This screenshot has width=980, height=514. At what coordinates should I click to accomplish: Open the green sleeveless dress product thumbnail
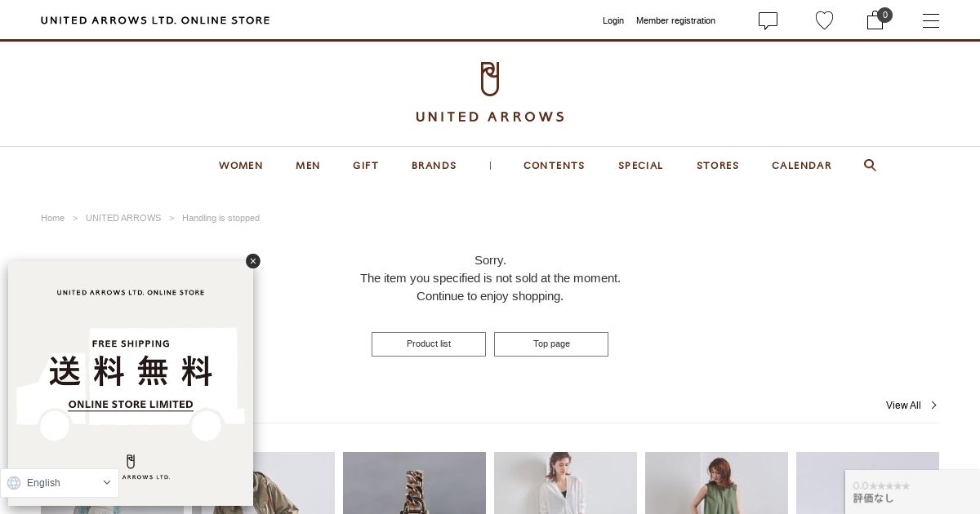click(716, 483)
